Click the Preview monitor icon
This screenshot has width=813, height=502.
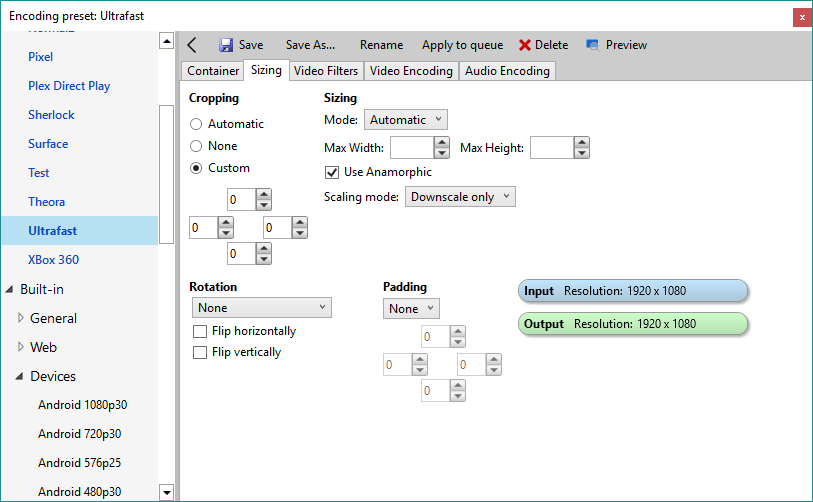[x=593, y=45]
